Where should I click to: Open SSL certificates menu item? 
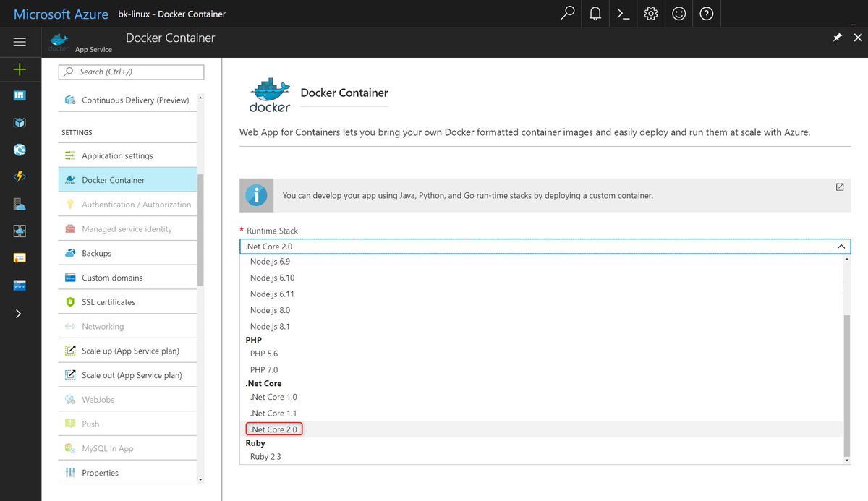[x=127, y=302]
